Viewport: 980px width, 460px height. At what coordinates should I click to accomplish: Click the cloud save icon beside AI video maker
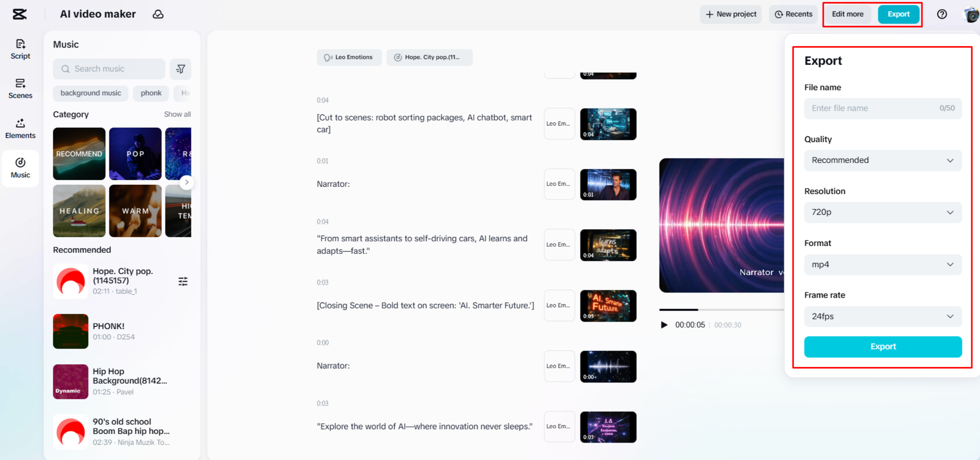[x=158, y=14]
